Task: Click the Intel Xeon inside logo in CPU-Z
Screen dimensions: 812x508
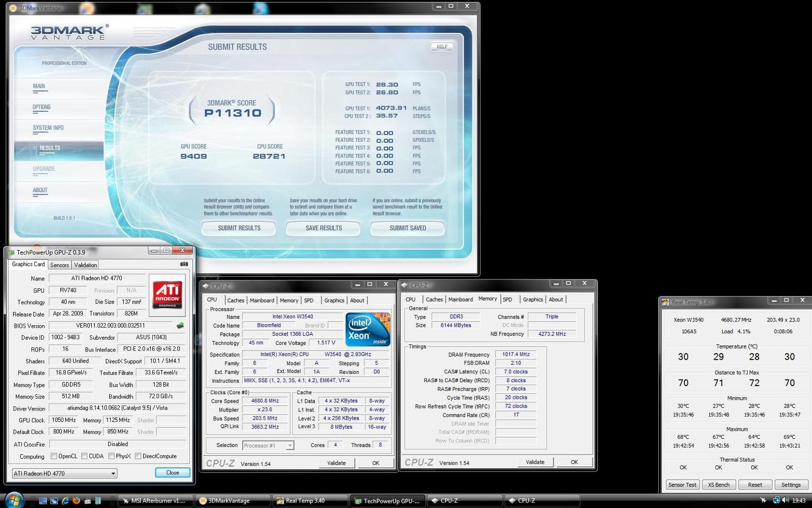Action: point(368,329)
